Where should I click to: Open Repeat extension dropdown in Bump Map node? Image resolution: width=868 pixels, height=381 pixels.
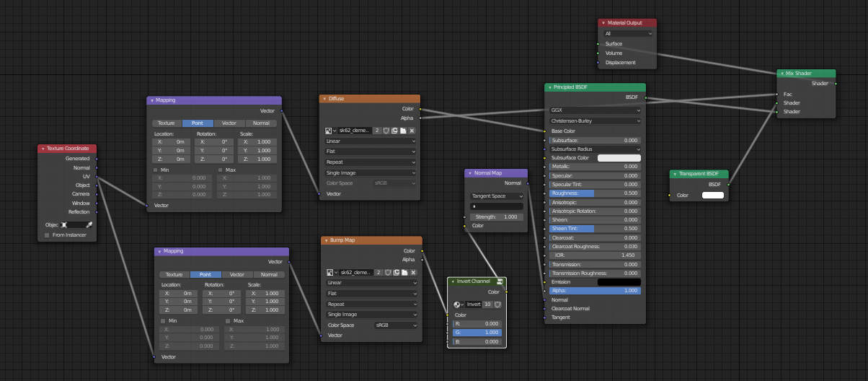click(x=372, y=305)
